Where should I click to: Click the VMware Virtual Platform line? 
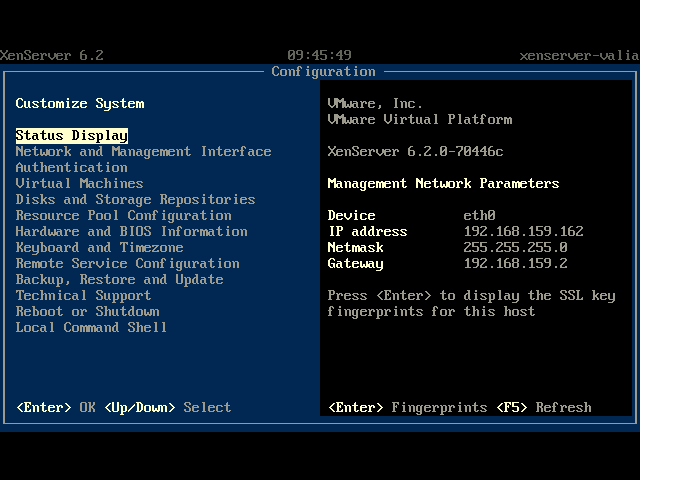point(420,120)
